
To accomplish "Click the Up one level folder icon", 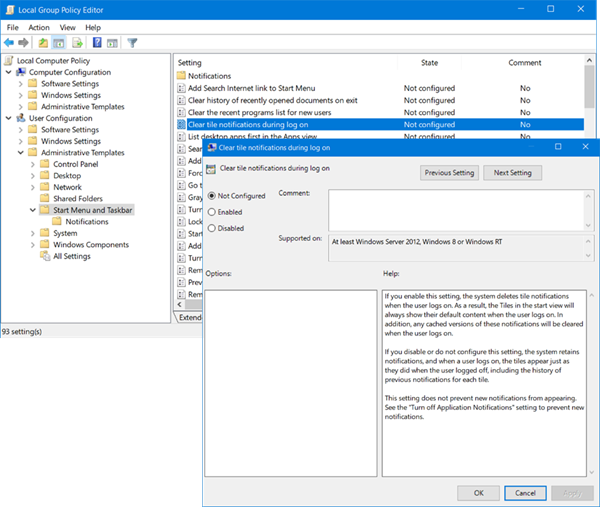I will click(x=43, y=42).
